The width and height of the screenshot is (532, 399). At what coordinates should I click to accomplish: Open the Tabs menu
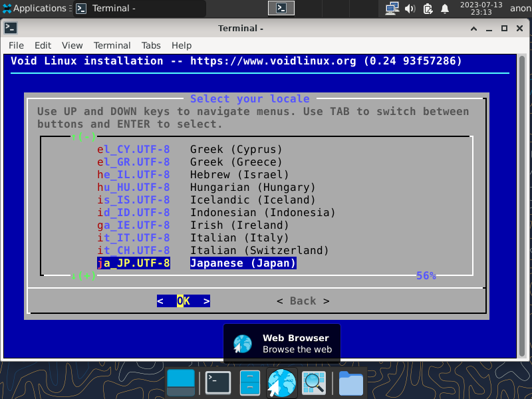(x=151, y=45)
